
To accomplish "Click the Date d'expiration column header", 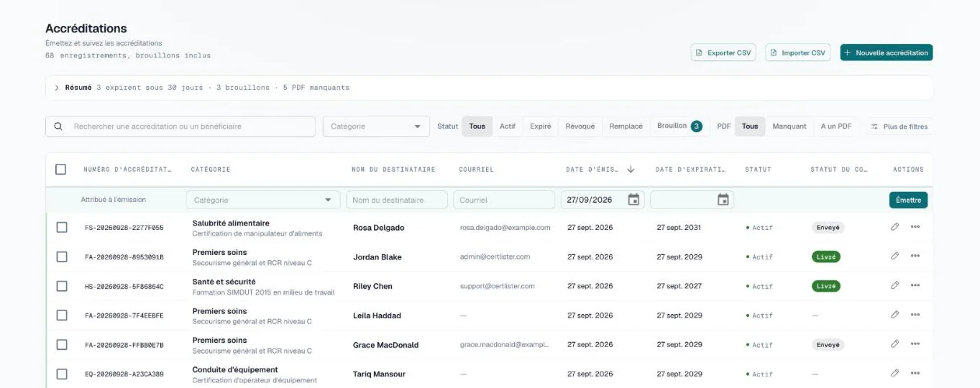I will click(690, 170).
